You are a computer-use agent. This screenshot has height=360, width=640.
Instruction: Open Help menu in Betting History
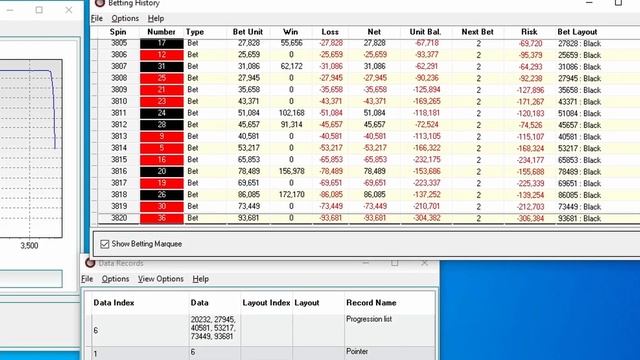coord(156,18)
